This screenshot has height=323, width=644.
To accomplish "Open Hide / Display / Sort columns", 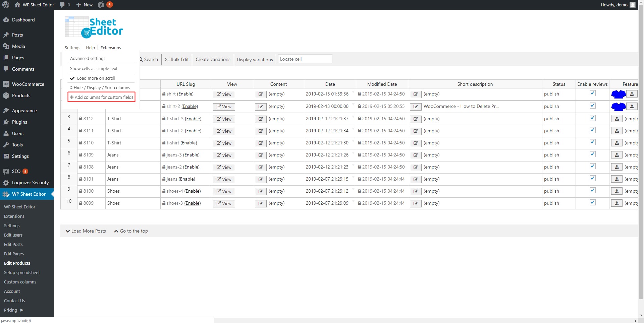I will click(x=100, y=87).
